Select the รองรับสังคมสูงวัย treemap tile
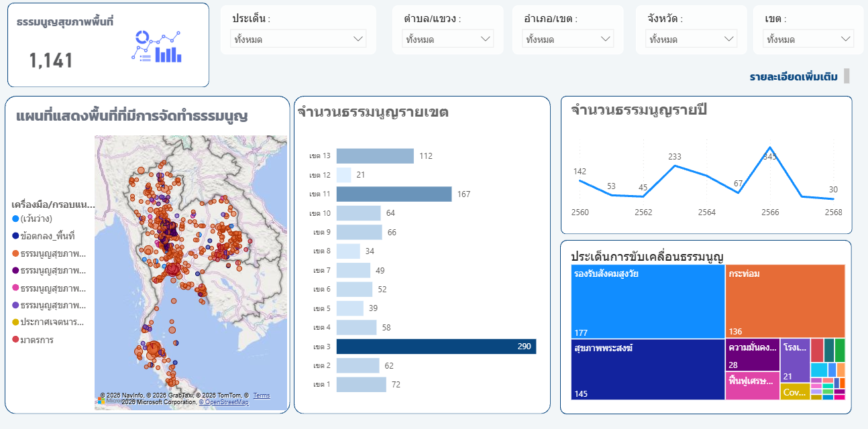This screenshot has width=868, height=429. [648, 302]
